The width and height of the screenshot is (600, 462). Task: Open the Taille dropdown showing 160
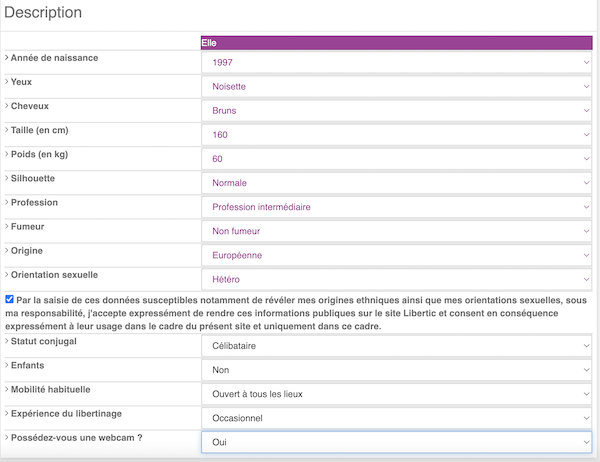pyautogui.click(x=397, y=134)
